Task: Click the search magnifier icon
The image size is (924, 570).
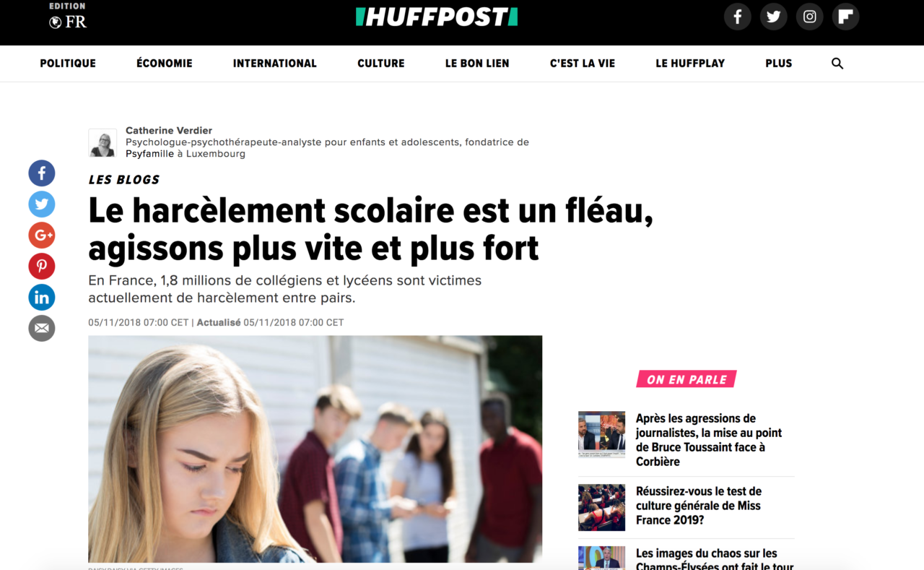Action: coord(837,64)
